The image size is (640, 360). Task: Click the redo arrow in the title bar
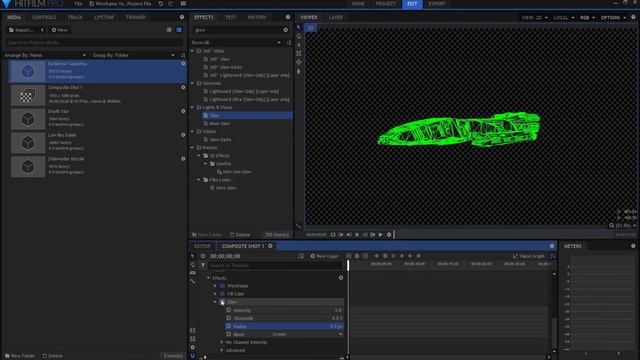click(x=171, y=4)
